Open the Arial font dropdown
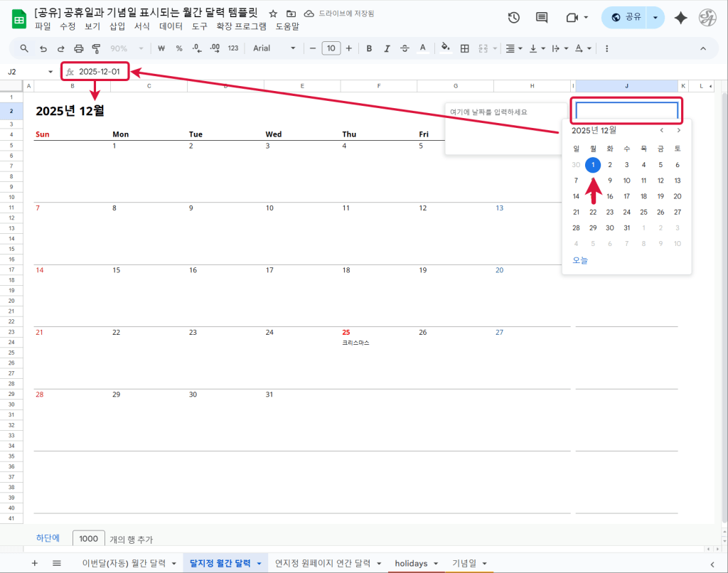The image size is (728, 573). coord(274,48)
